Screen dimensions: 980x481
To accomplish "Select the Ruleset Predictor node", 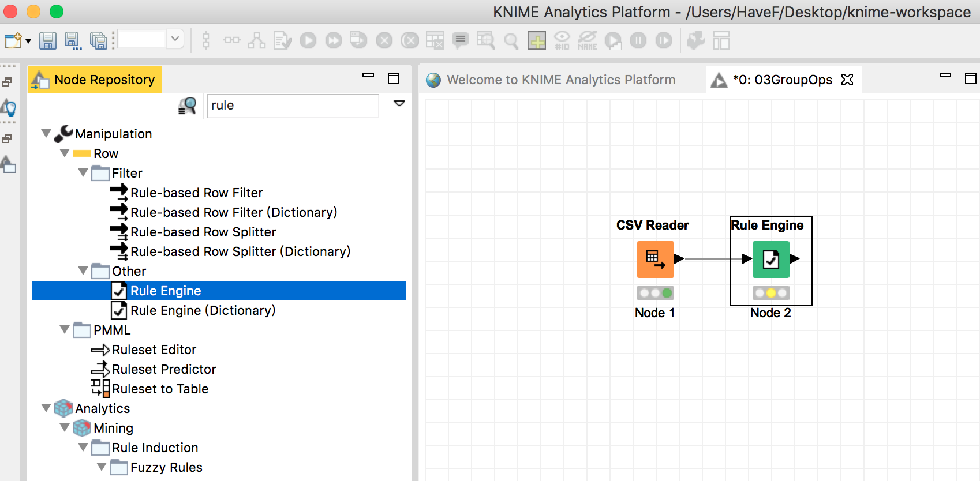I will pos(154,369).
